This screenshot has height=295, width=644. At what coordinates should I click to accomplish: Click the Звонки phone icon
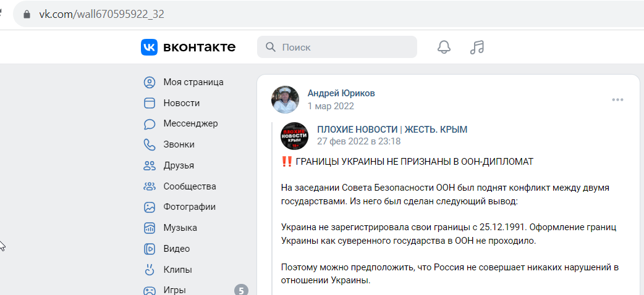pyautogui.click(x=150, y=145)
